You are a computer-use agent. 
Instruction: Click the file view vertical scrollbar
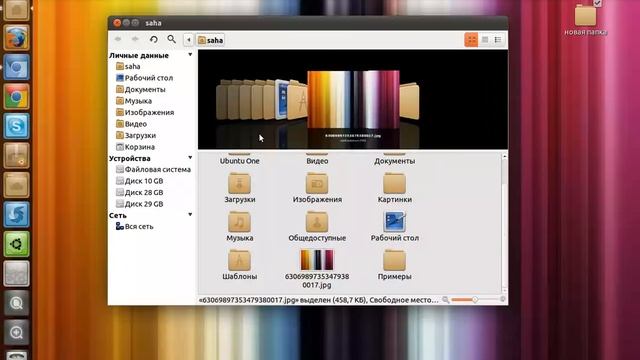coord(504,223)
